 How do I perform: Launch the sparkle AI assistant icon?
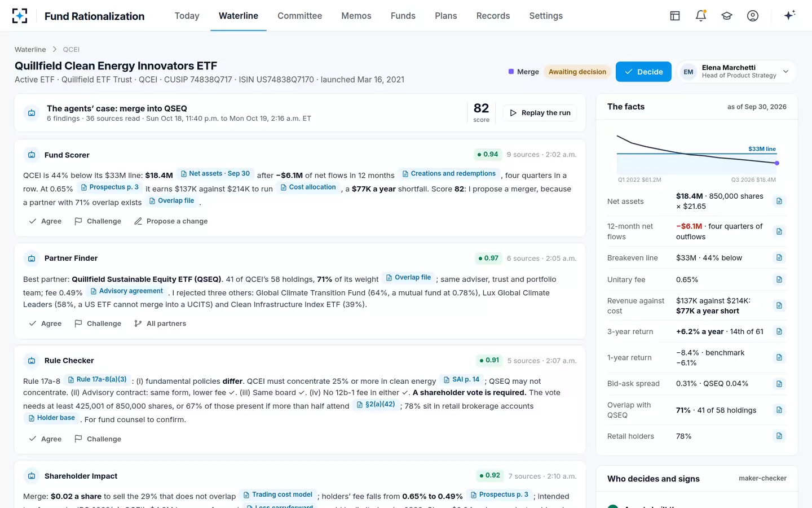tap(789, 15)
